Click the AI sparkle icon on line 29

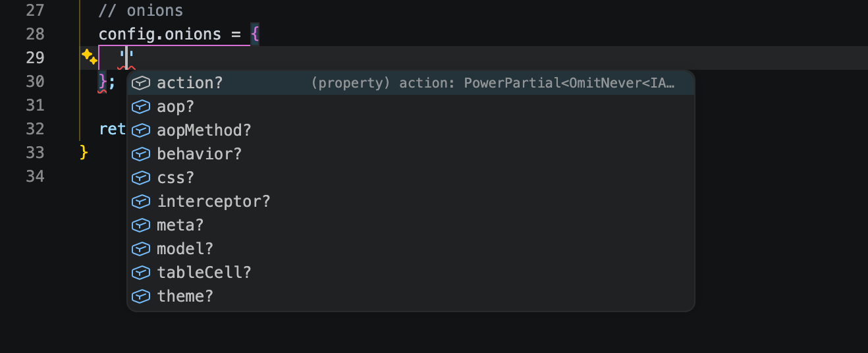click(x=89, y=57)
